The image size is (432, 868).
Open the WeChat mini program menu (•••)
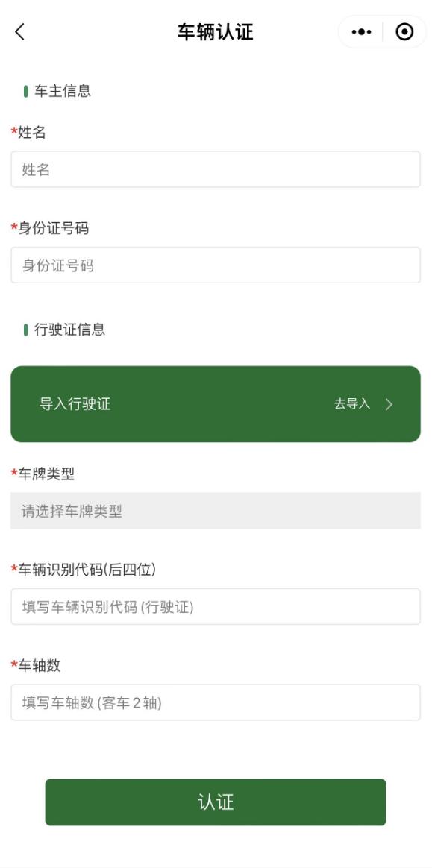point(361,32)
